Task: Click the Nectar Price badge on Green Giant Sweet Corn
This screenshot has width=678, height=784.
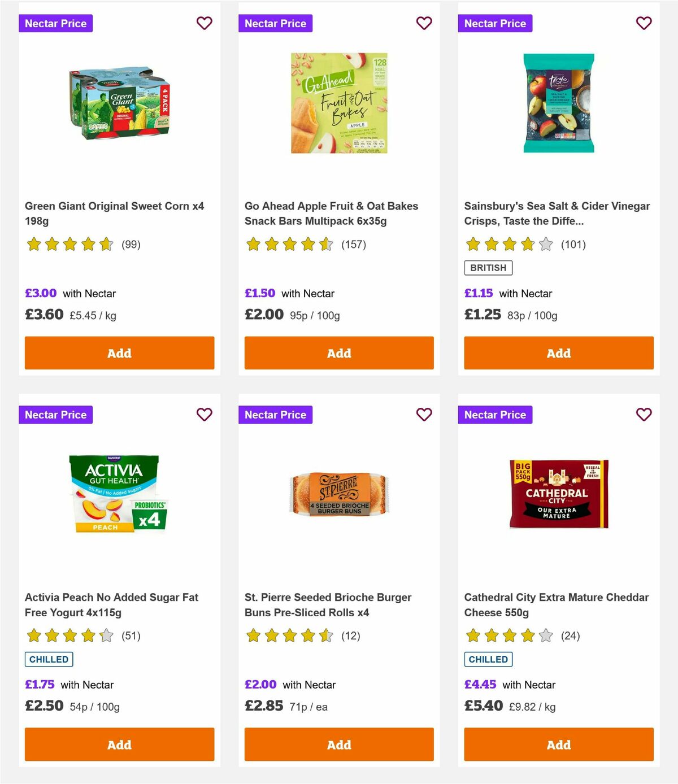Action: click(x=56, y=23)
